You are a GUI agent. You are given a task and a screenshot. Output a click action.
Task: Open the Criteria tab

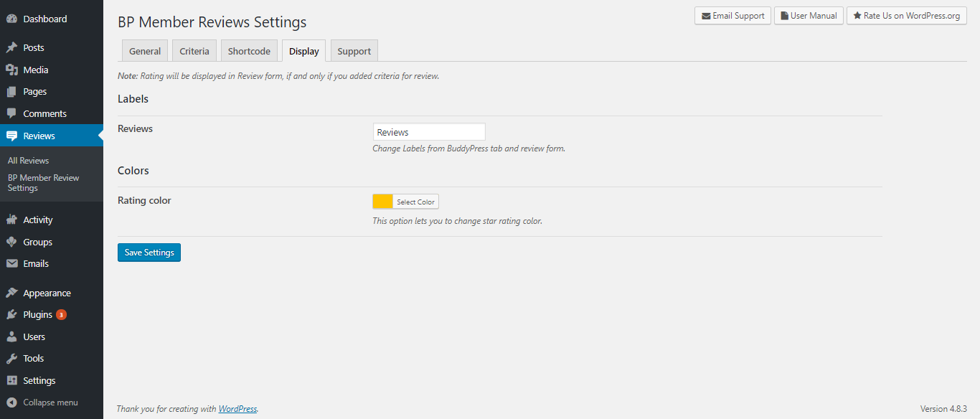[194, 51]
